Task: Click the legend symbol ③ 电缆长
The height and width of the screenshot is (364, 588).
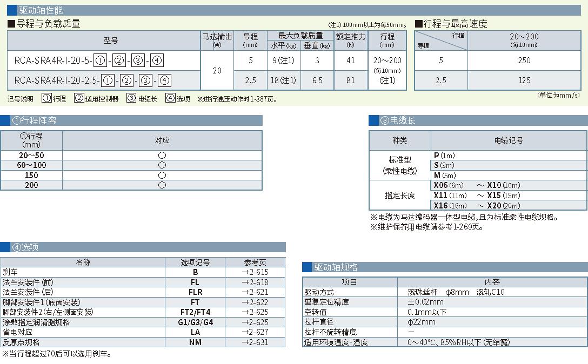Action: 142,99
